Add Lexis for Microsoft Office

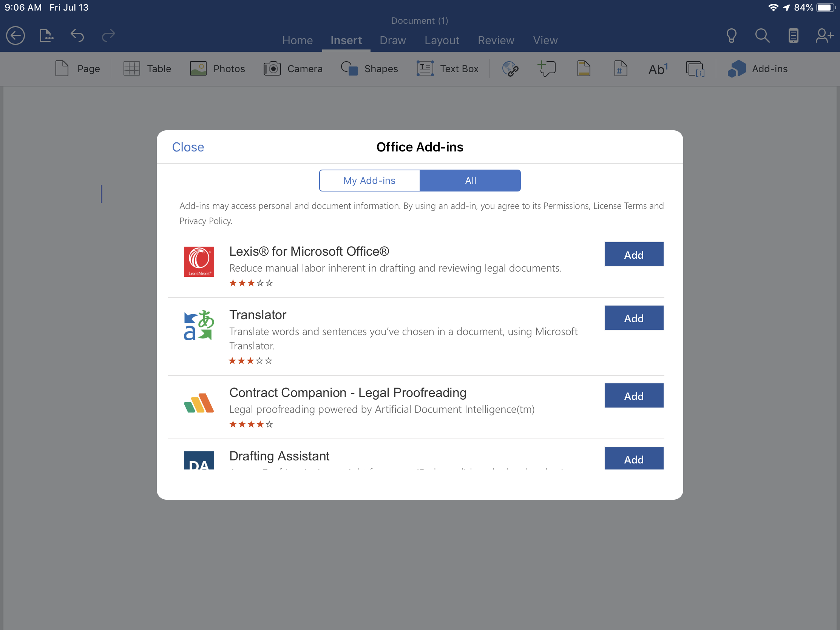point(633,255)
